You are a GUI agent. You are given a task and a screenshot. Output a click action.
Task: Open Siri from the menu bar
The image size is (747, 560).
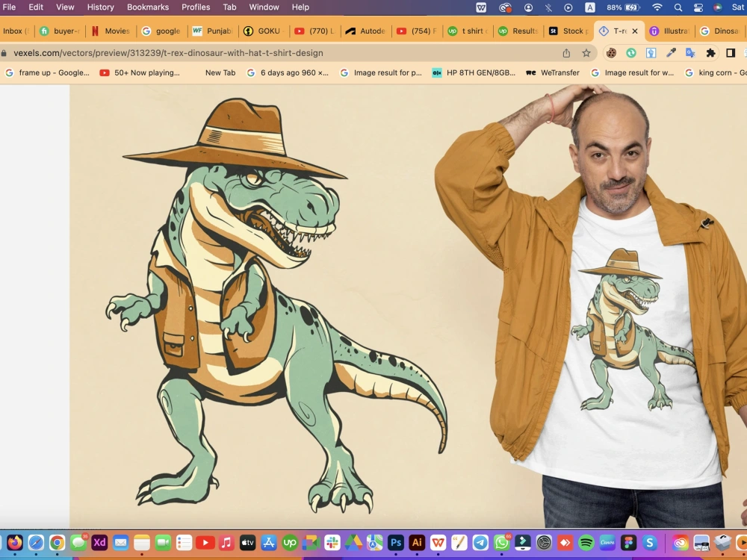point(717,7)
